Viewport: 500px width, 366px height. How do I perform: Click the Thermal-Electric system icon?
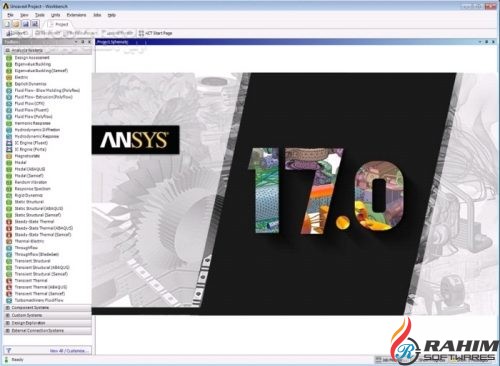click(x=9, y=241)
